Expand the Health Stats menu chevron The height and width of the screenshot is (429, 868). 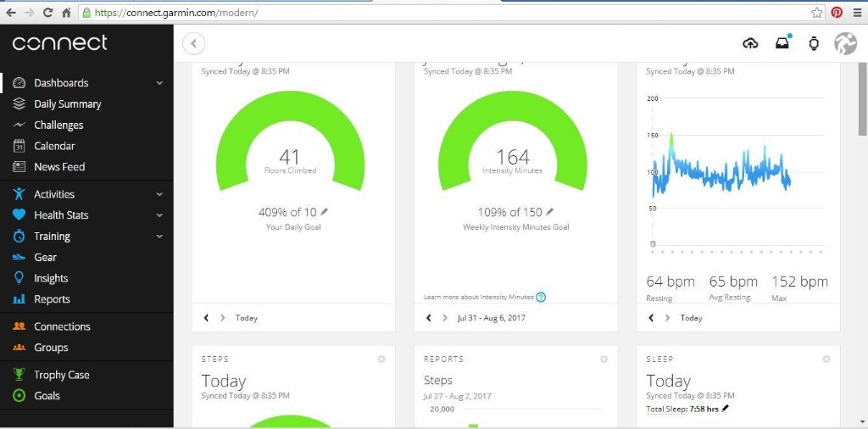159,215
